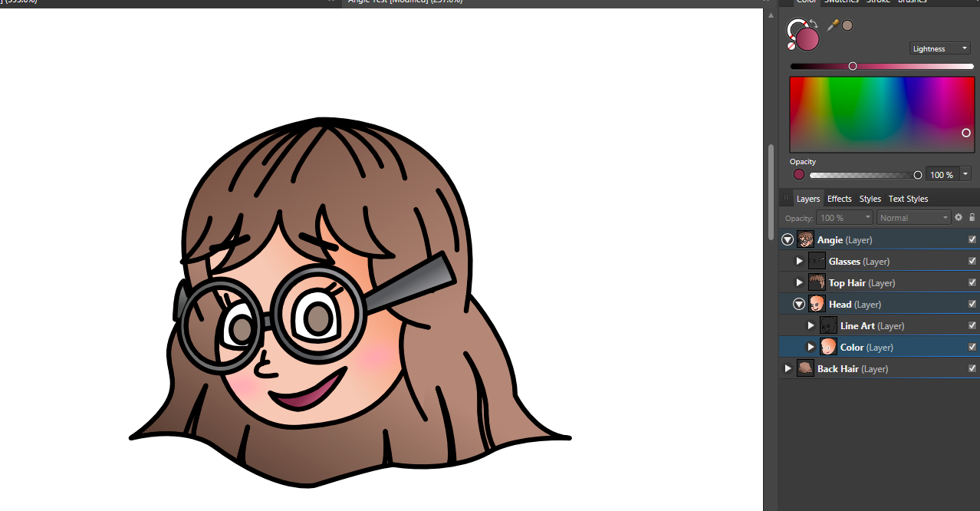This screenshot has height=511, width=980.
Task: Switch to the Effects tab
Action: (839, 199)
